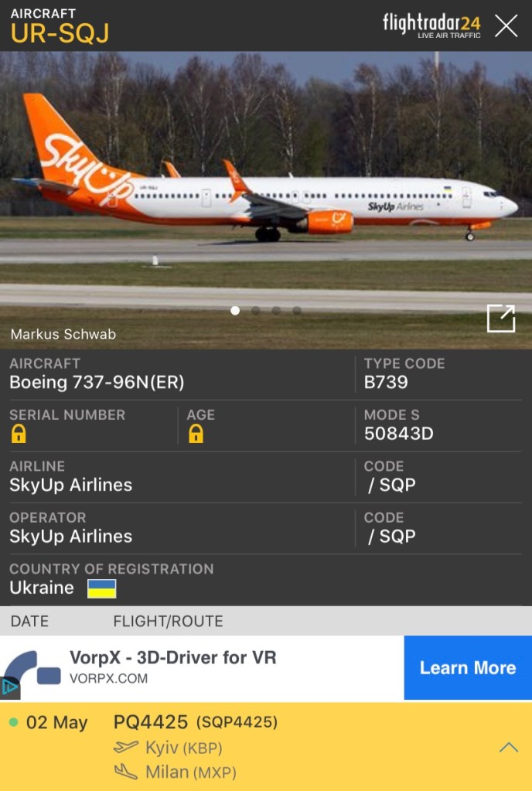Tap the Serial Number lock icon
This screenshot has width=532, height=791.
tap(19, 433)
